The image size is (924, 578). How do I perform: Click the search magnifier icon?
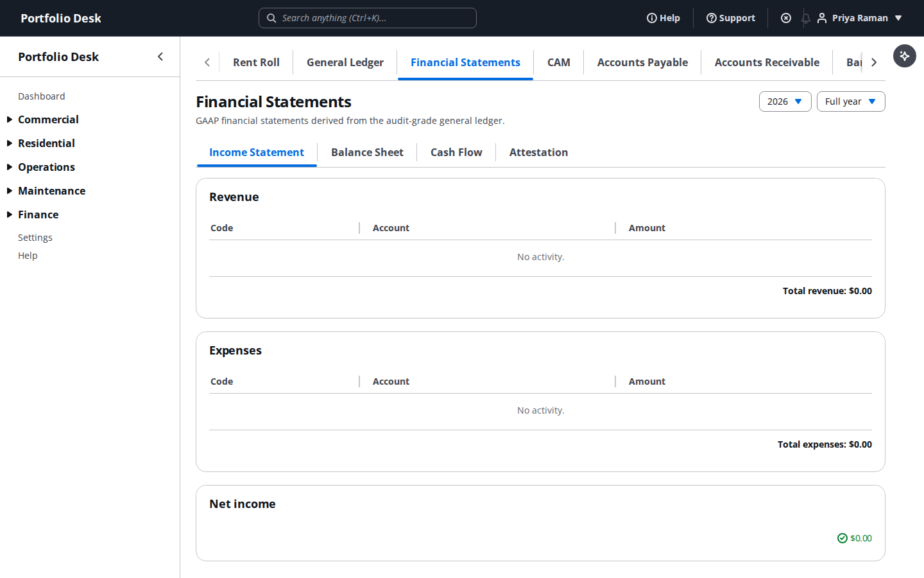(x=271, y=18)
